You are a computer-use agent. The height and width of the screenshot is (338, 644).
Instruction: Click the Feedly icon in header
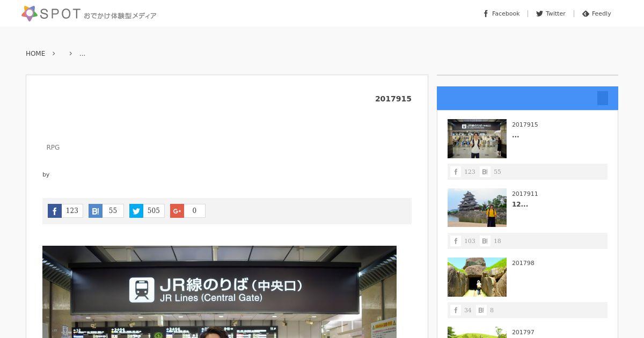click(586, 13)
